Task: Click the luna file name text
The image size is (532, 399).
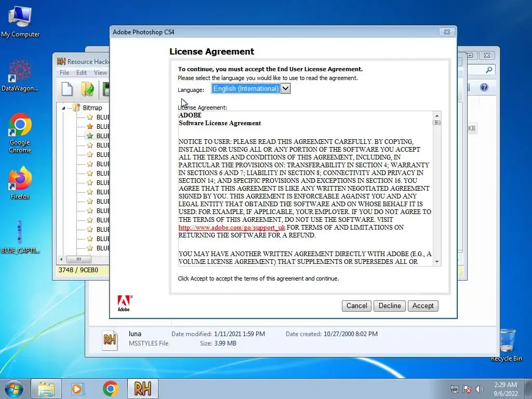Action: [x=135, y=334]
